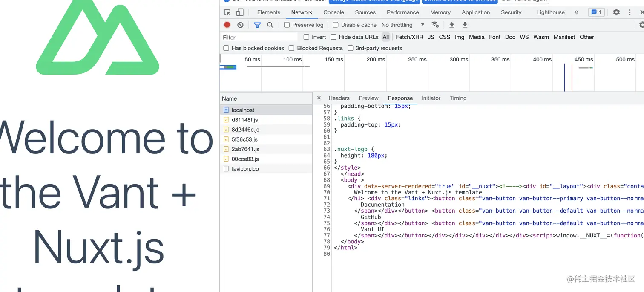Check Hide data URLs checkbox

click(x=333, y=37)
